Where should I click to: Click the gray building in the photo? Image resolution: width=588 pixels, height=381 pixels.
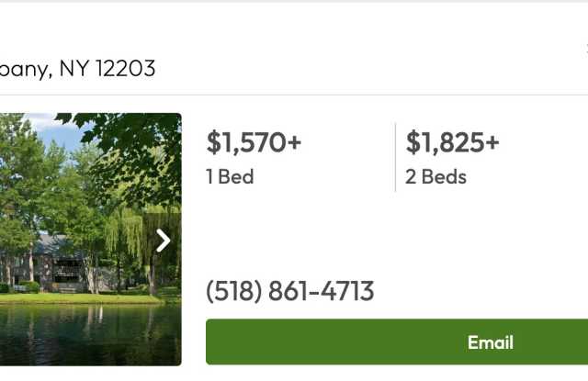coord(60,262)
